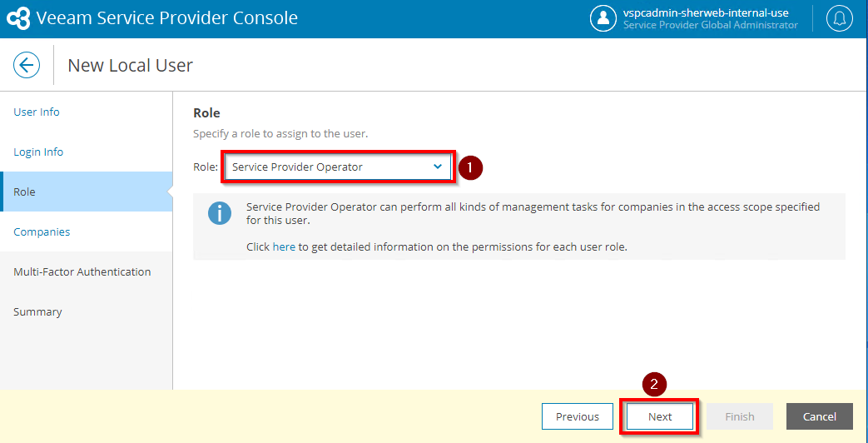Click Service Provider Global Administrator text
Image resolution: width=868 pixels, height=443 pixels.
click(710, 26)
